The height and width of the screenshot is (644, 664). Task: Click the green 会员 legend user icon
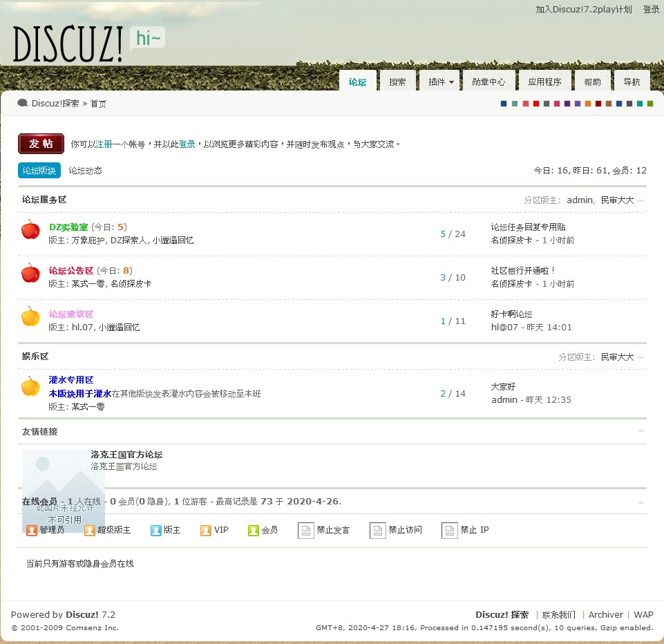[x=254, y=530]
